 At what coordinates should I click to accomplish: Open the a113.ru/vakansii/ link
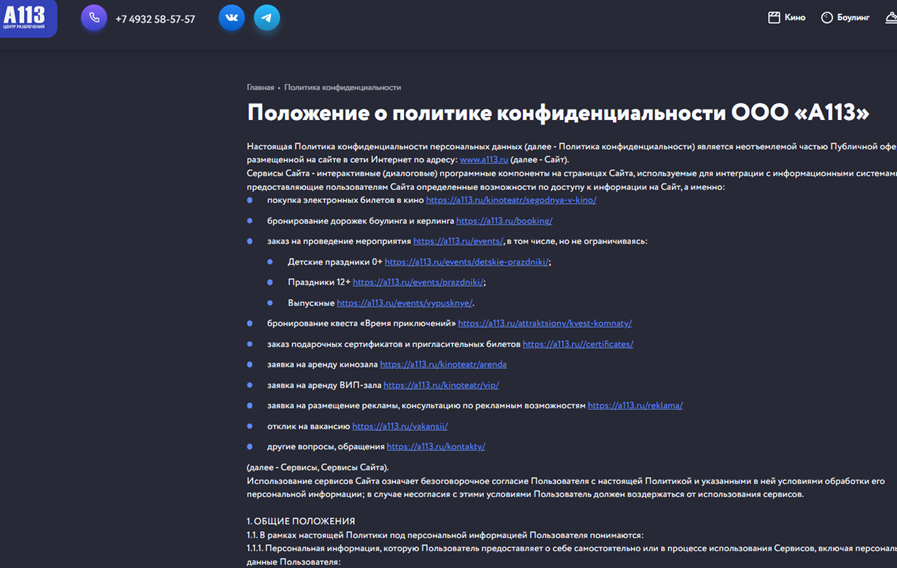[x=400, y=427]
